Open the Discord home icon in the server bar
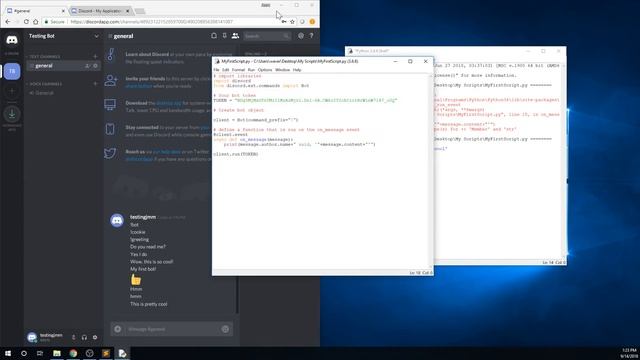Image resolution: width=640 pixels, height=360 pixels. tap(12, 40)
